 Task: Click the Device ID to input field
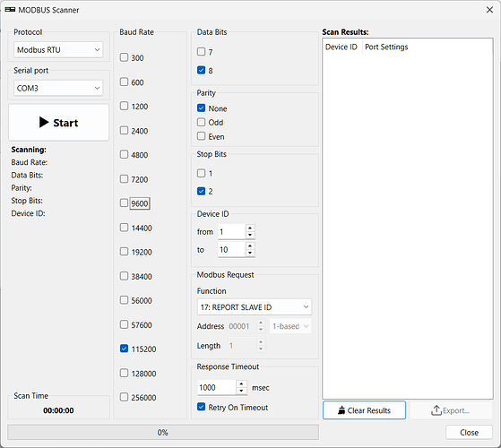(x=232, y=250)
